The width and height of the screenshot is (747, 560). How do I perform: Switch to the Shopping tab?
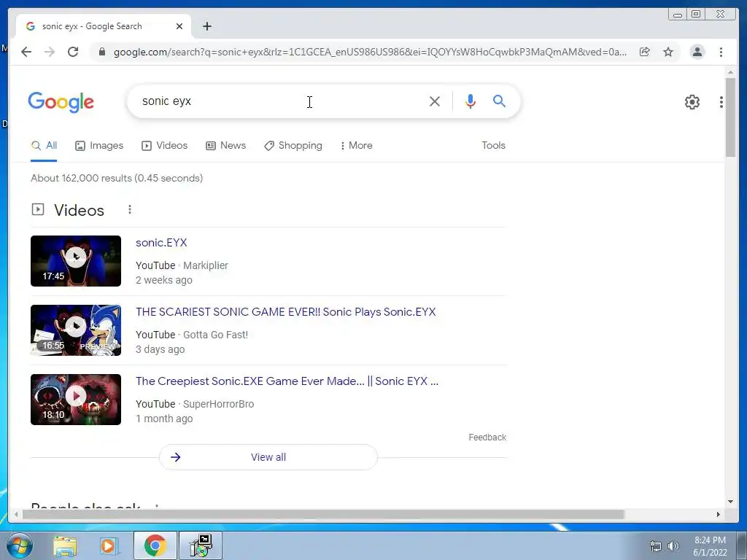(x=293, y=146)
